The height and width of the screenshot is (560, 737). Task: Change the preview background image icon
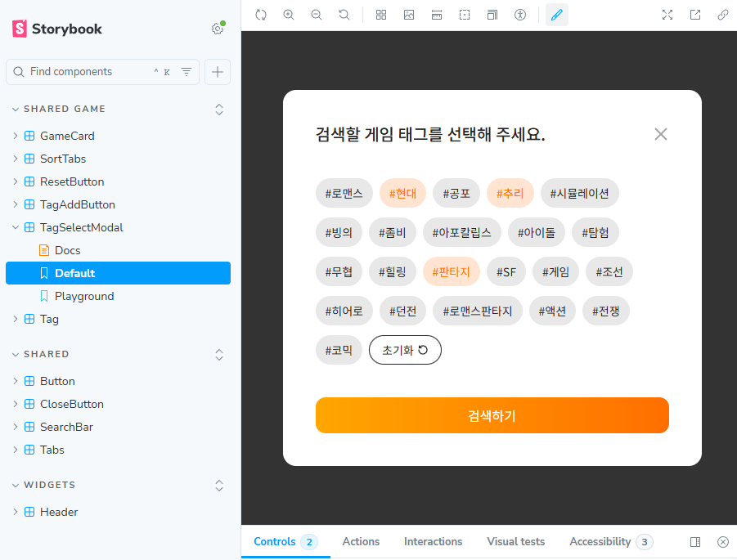(409, 15)
